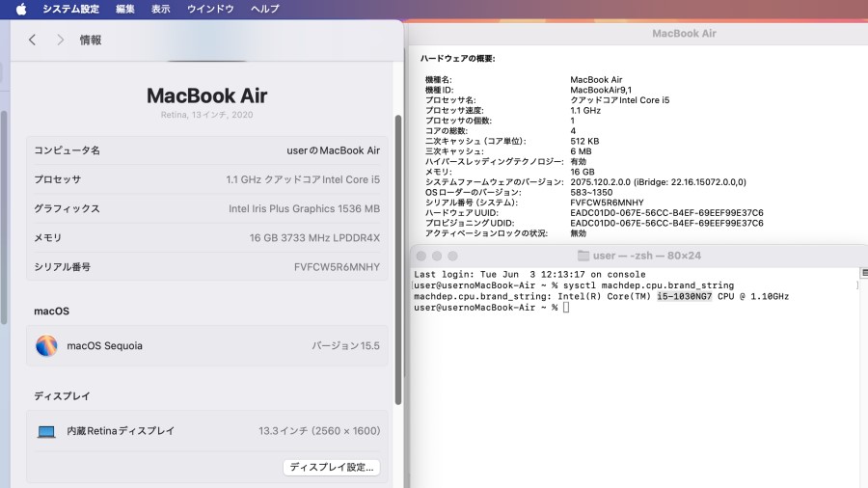The width and height of the screenshot is (868, 488).
Task: Open the システム設定 menu
Action: point(70,9)
